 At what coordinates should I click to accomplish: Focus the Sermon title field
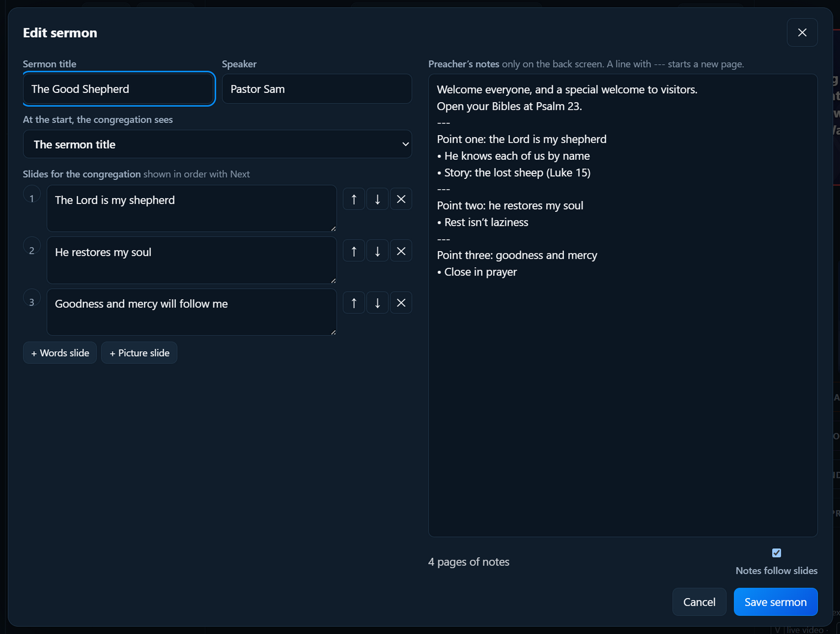point(119,89)
